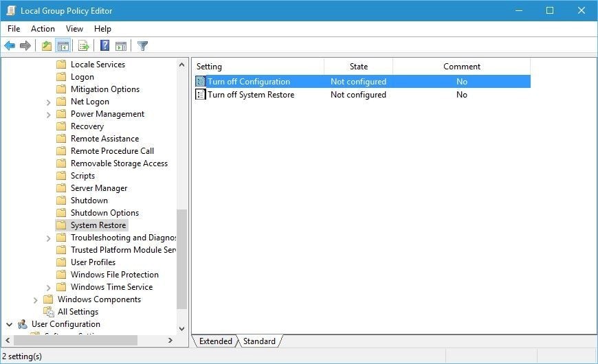
Task: Select the Turn off System Restore setting
Action: pyautogui.click(x=251, y=95)
